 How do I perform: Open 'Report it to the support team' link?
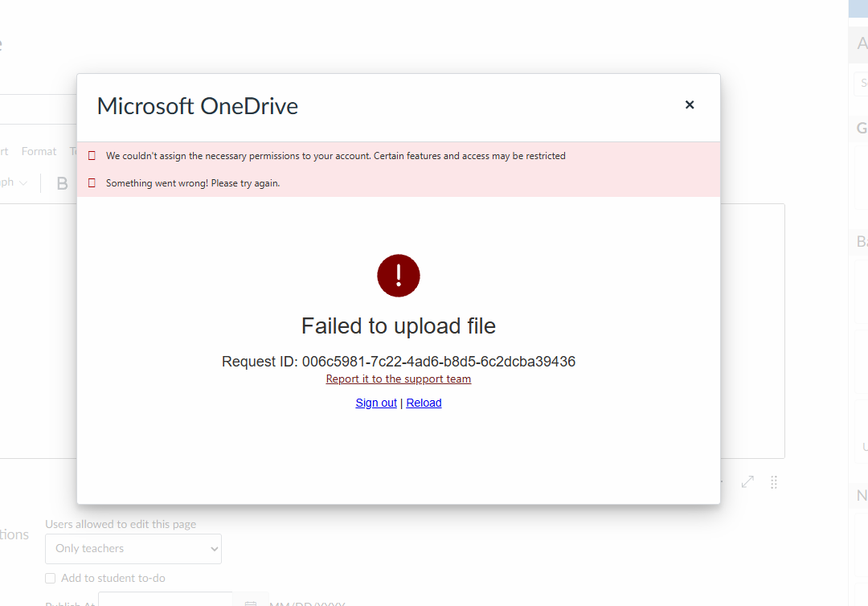click(x=398, y=379)
